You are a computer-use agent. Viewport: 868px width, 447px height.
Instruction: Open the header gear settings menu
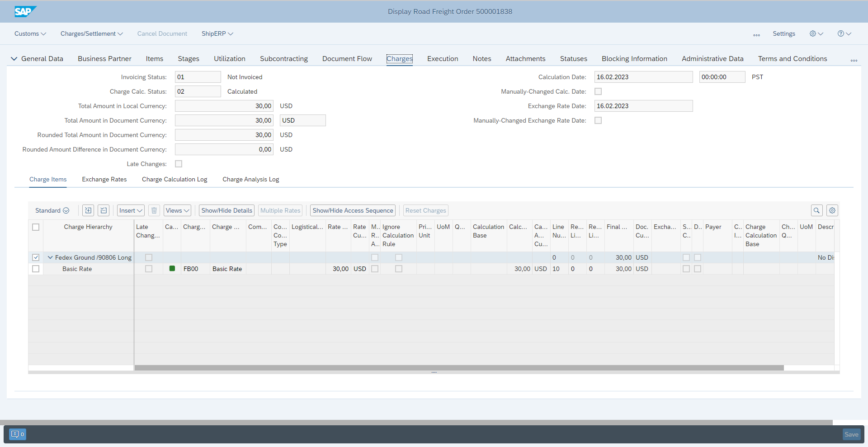816,33
